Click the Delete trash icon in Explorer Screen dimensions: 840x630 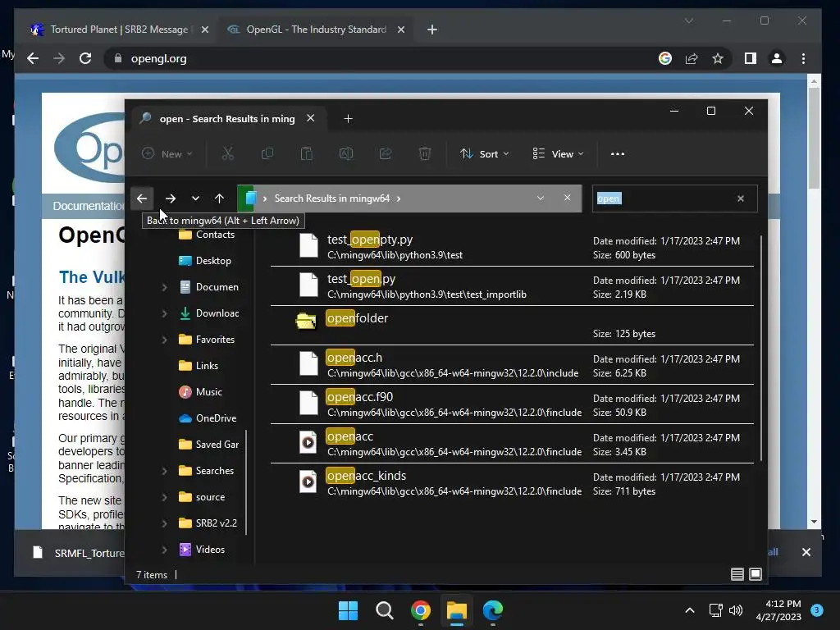(x=425, y=154)
